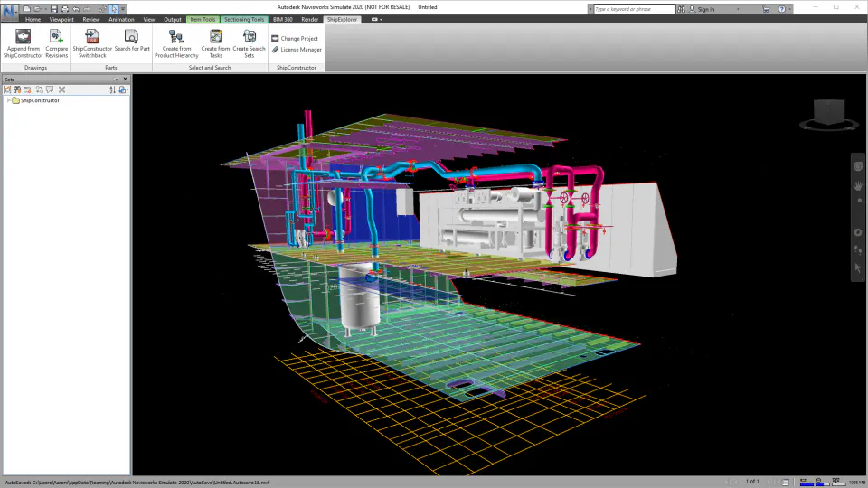This screenshot has height=488, width=868.
Task: Open the Sectioning Tools tab
Action: pos(244,19)
